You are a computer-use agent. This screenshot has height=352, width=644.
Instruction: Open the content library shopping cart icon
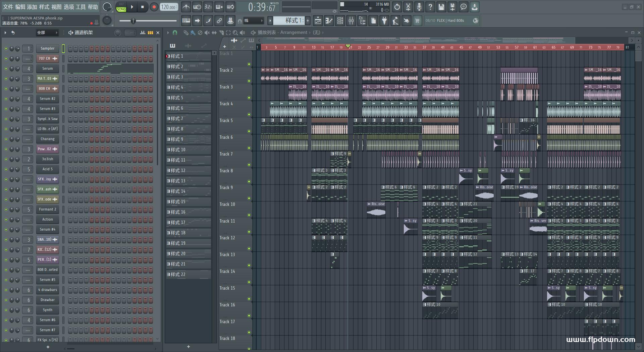point(417,21)
